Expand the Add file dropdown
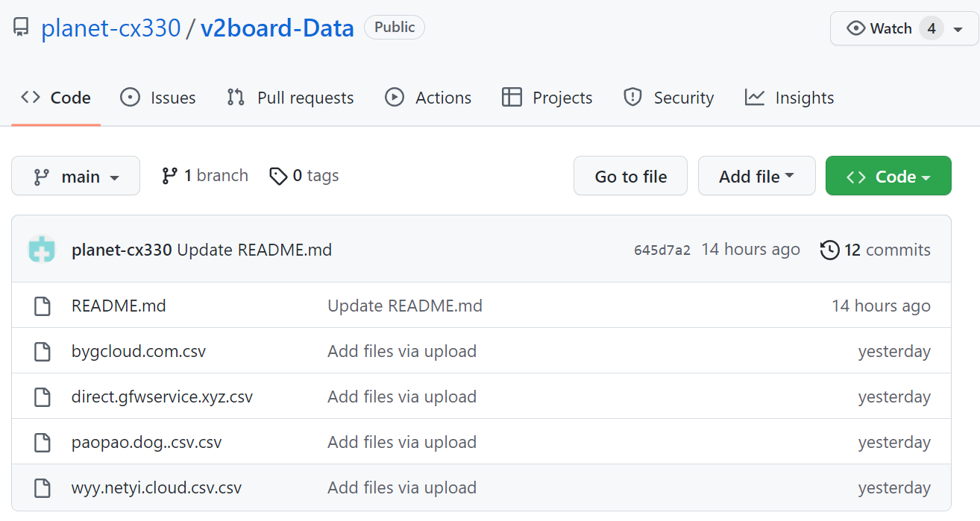This screenshot has width=980, height=521. (756, 176)
